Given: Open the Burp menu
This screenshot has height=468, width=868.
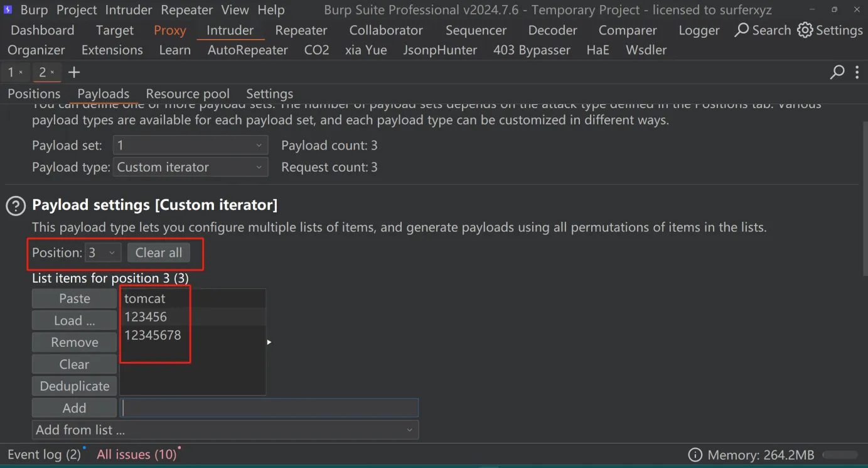Looking at the screenshot, I should pyautogui.click(x=35, y=10).
